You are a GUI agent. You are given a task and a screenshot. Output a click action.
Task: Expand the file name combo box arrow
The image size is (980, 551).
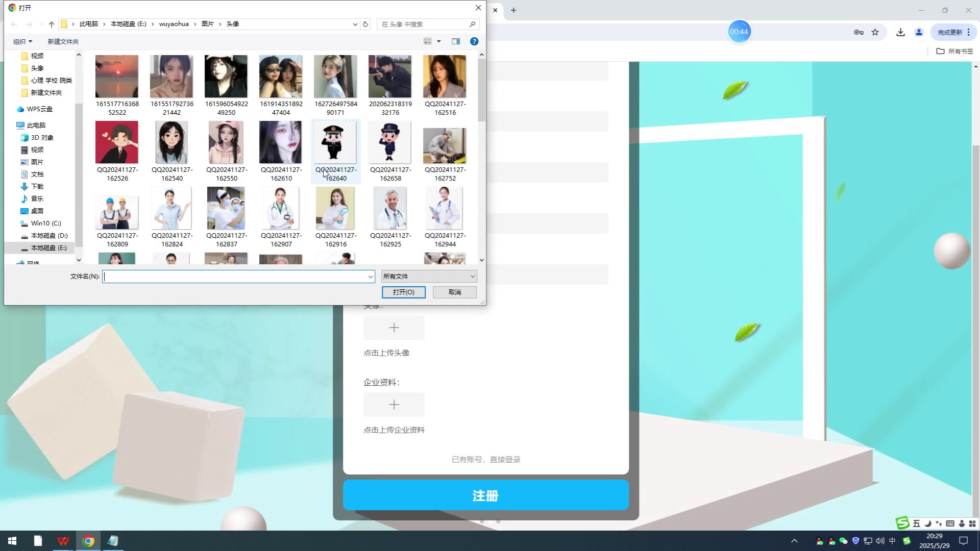(371, 277)
